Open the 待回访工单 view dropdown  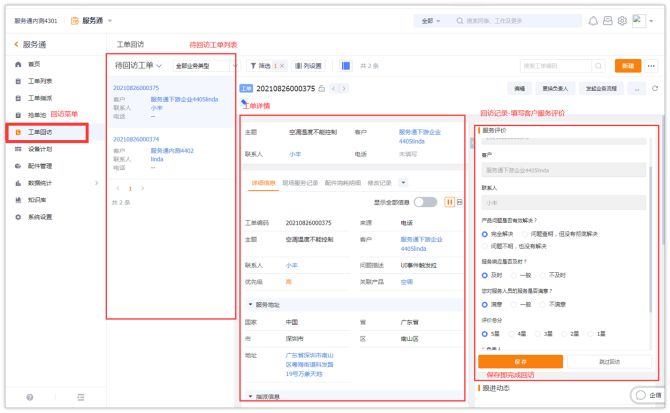tap(138, 65)
